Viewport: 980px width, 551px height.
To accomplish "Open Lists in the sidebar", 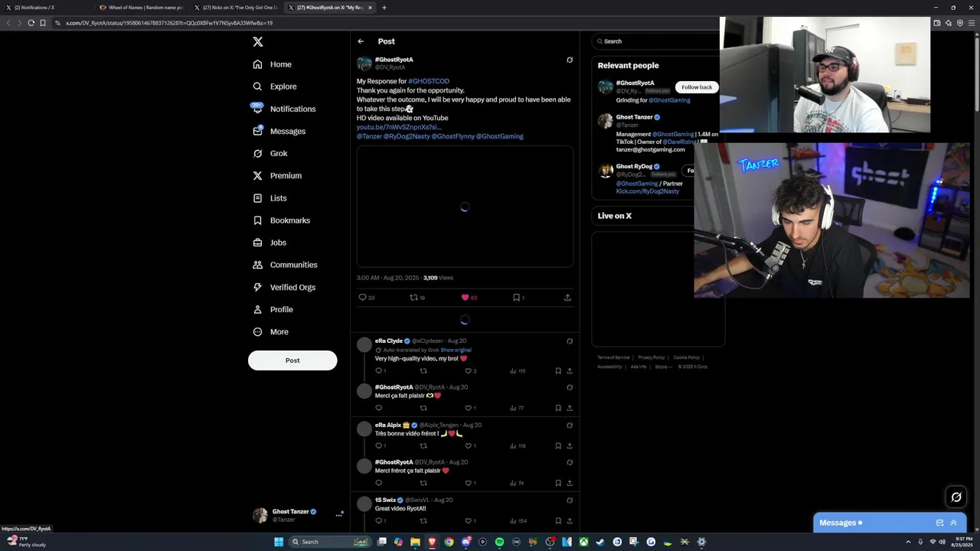I will [x=269, y=198].
